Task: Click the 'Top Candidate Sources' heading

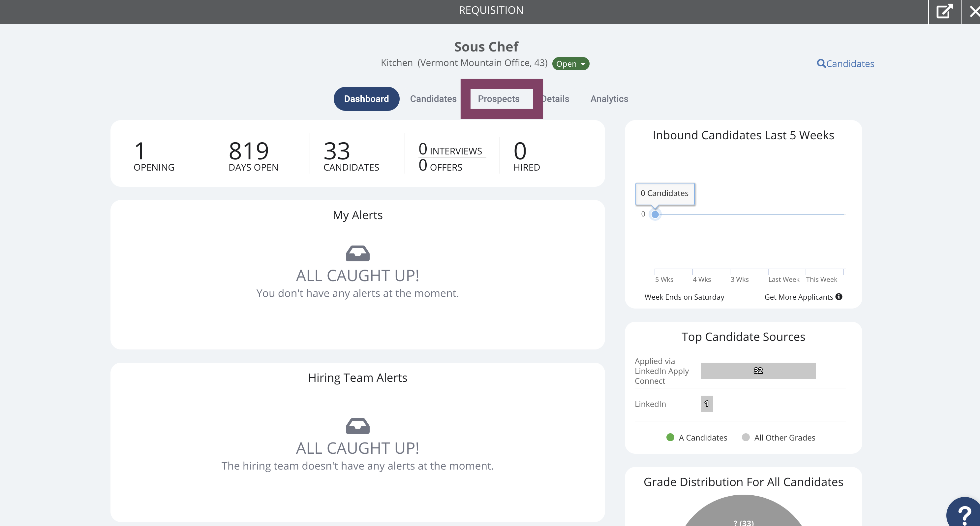Action: [743, 337]
